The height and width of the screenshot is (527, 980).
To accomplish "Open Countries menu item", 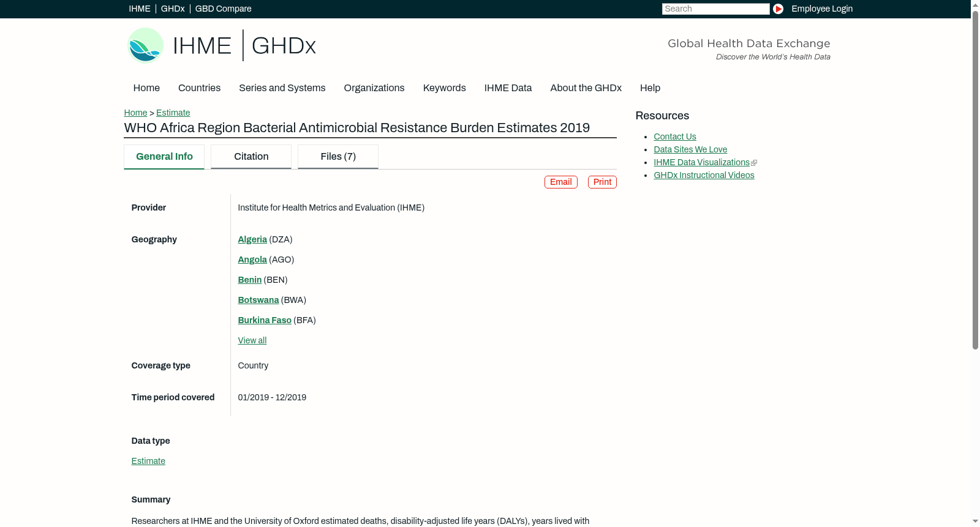I will [x=199, y=88].
